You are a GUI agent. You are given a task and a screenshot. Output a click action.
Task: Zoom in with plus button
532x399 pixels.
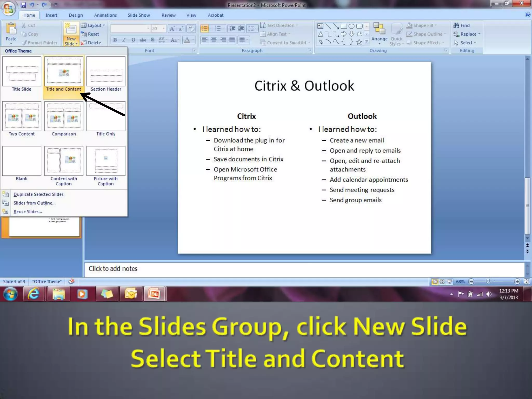pos(517,282)
